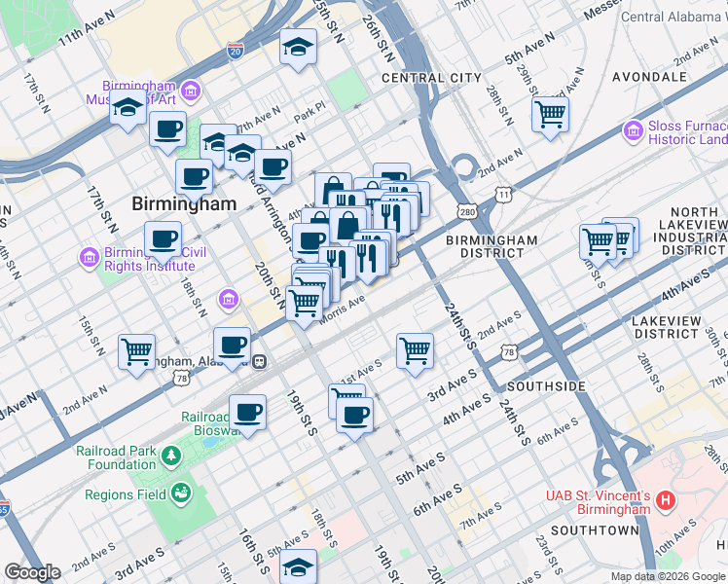728x584 pixels.
Task: Click Railroad Park Foundation text label
Action: 117,457
